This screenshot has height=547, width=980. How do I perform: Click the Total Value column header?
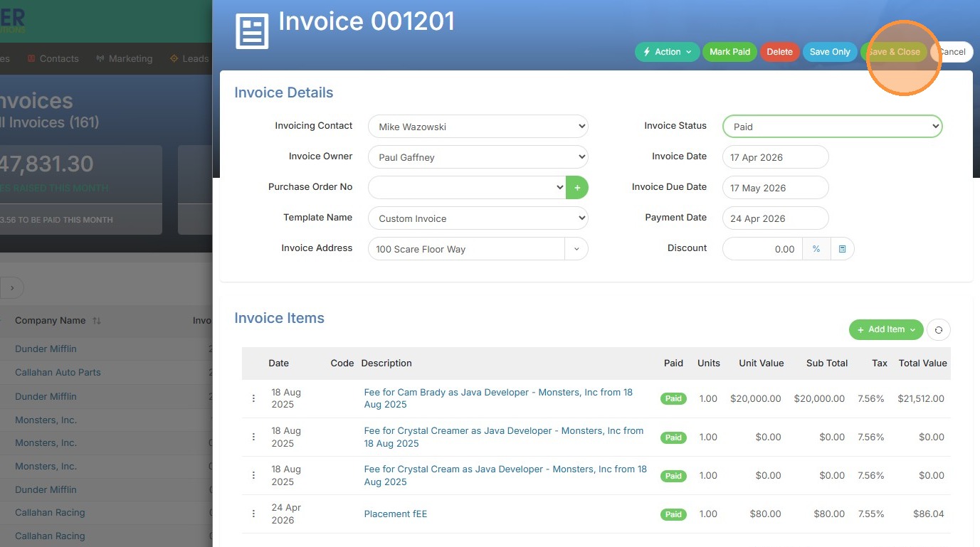click(922, 363)
